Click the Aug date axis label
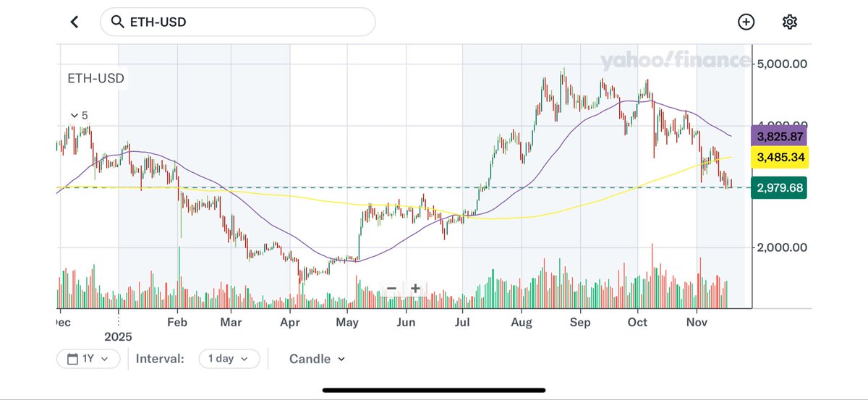868x400 pixels. pyautogui.click(x=522, y=322)
